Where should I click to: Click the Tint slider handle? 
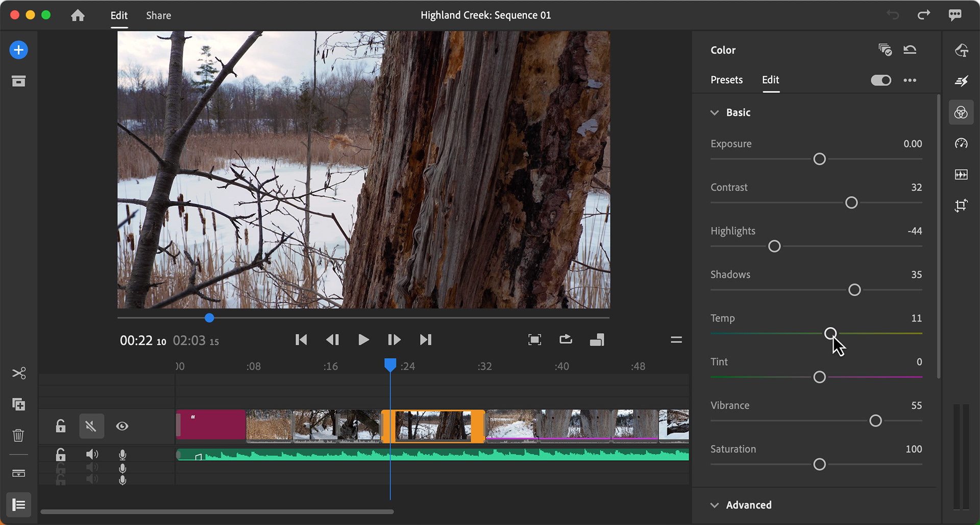[x=819, y=377]
